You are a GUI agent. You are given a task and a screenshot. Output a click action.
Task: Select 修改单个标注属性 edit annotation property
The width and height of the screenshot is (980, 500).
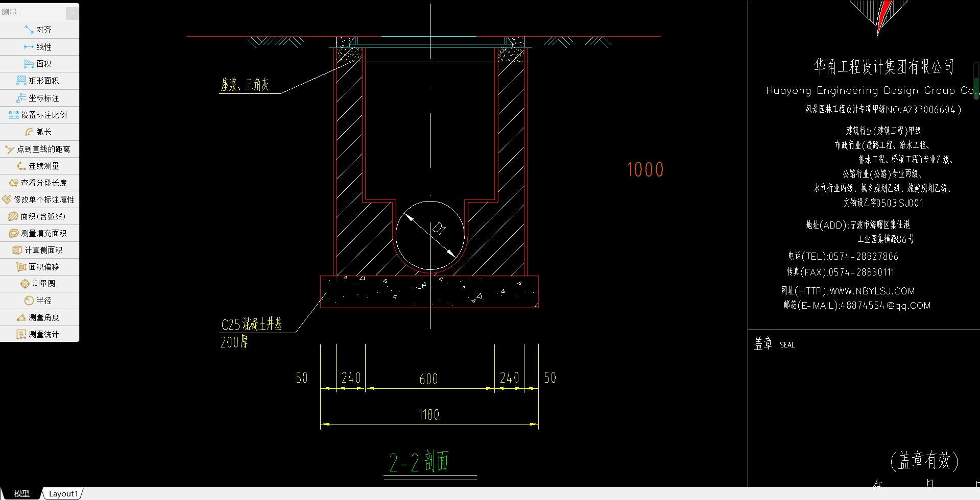[x=39, y=199]
